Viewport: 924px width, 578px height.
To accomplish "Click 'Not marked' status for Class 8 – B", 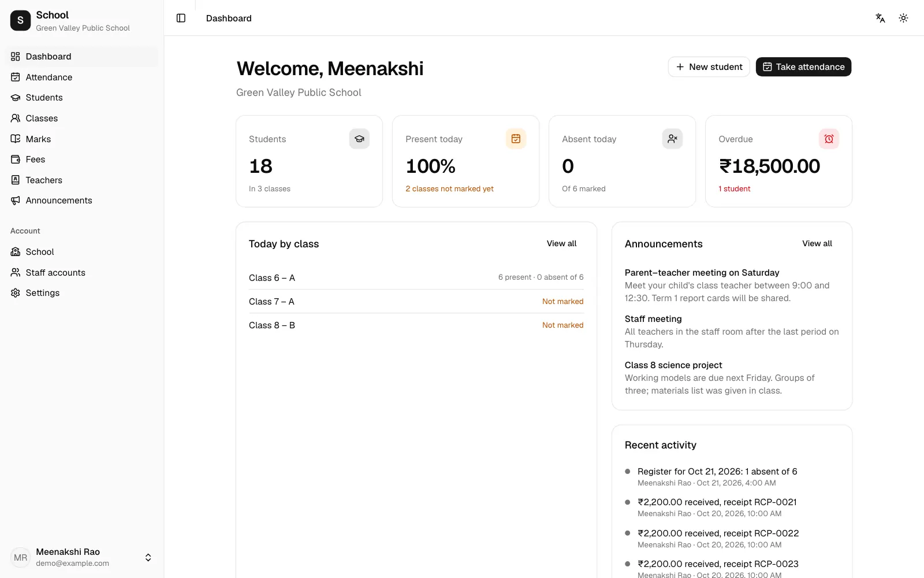I will pyautogui.click(x=562, y=325).
